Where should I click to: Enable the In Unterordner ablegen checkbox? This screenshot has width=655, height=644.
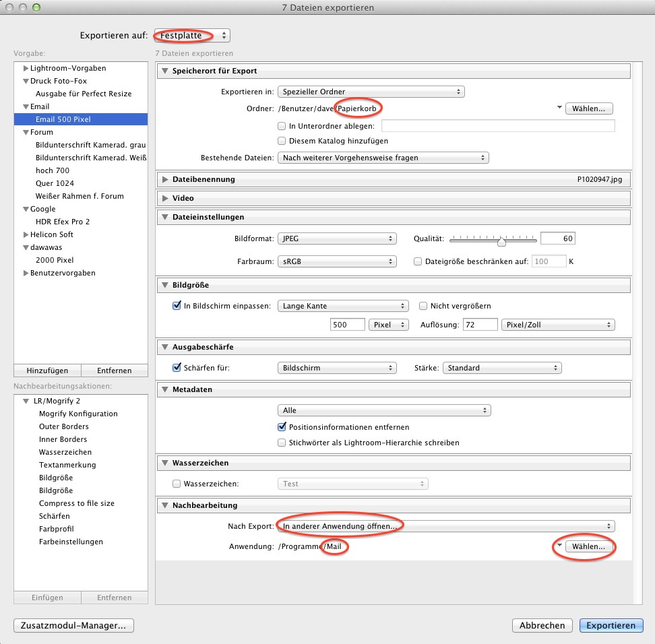282,126
